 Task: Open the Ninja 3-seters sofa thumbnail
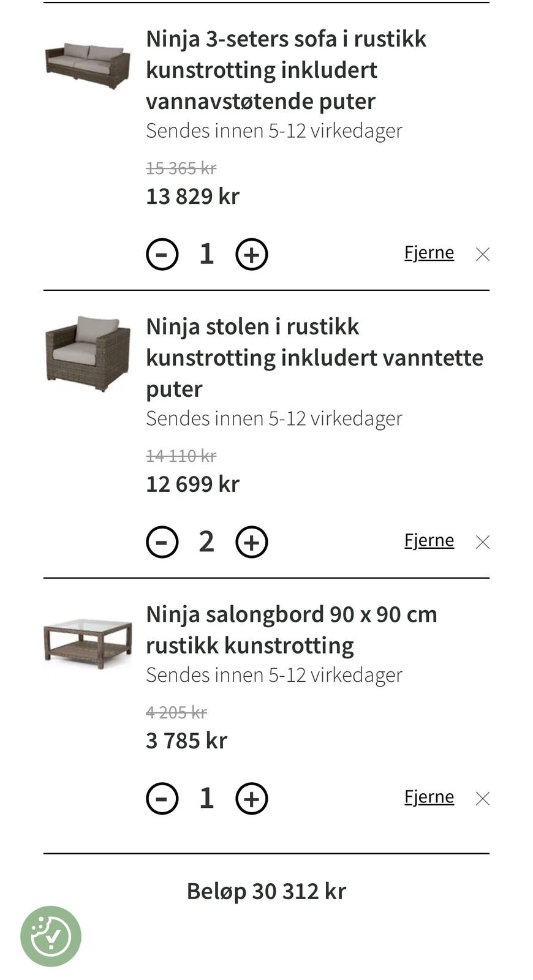88,66
